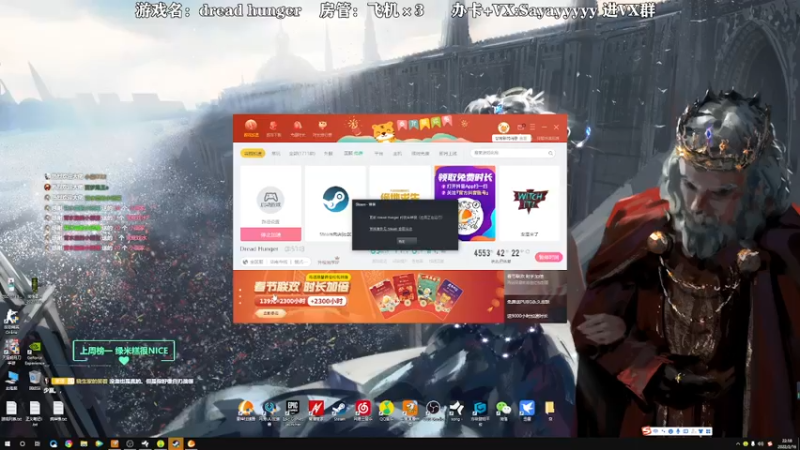This screenshot has height=450, width=800.
Task: Open the Epic Games Launcher desktop shortcut
Action: (292, 412)
